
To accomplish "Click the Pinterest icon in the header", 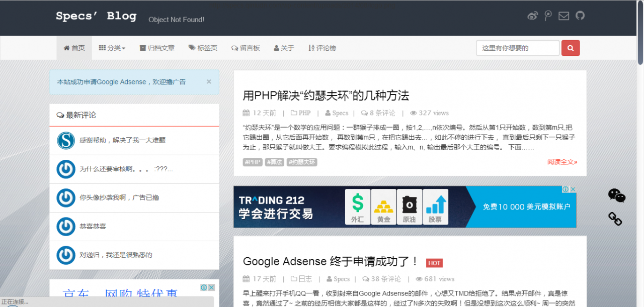I will [x=548, y=16].
